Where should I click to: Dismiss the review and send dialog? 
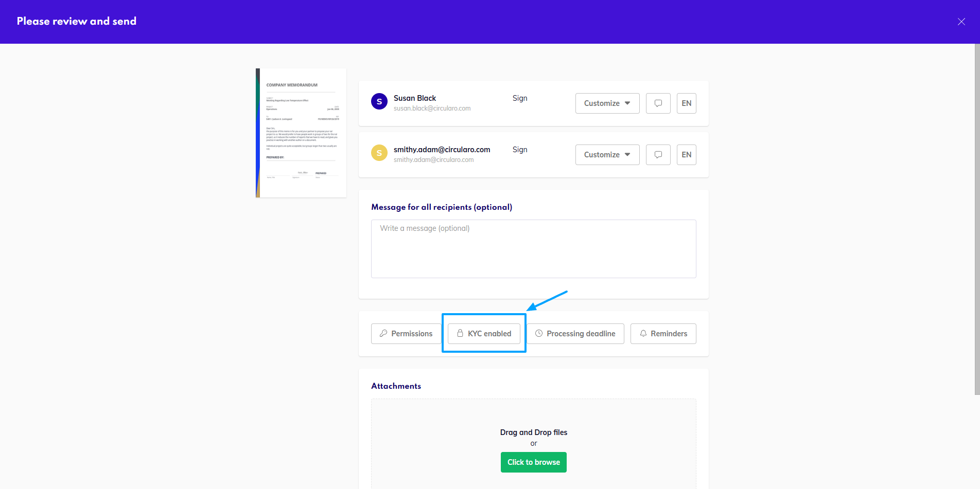click(x=961, y=22)
